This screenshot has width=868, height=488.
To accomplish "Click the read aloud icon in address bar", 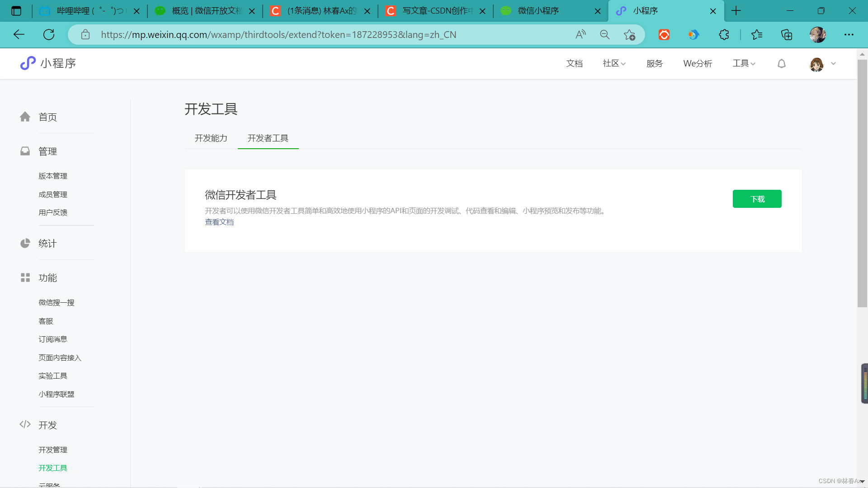I will 580,35.
